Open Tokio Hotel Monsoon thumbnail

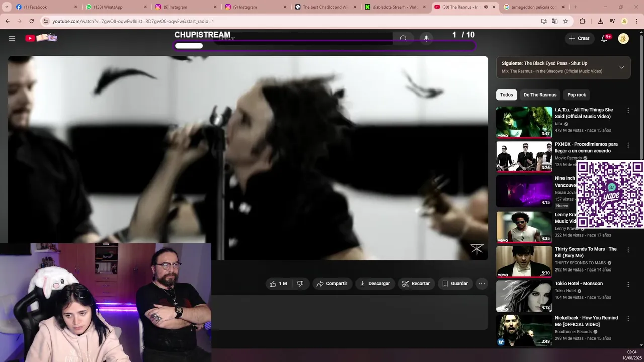(524, 296)
